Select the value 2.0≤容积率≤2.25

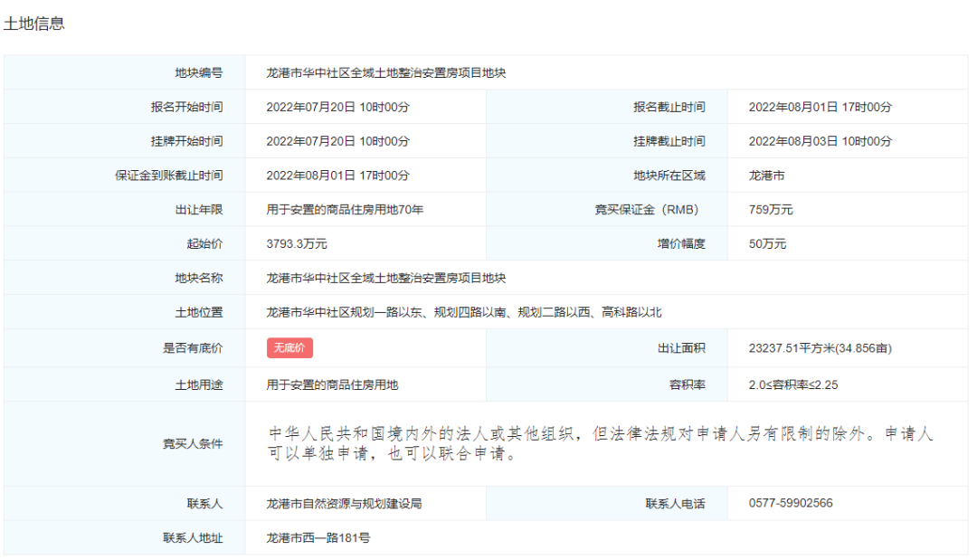click(x=793, y=385)
